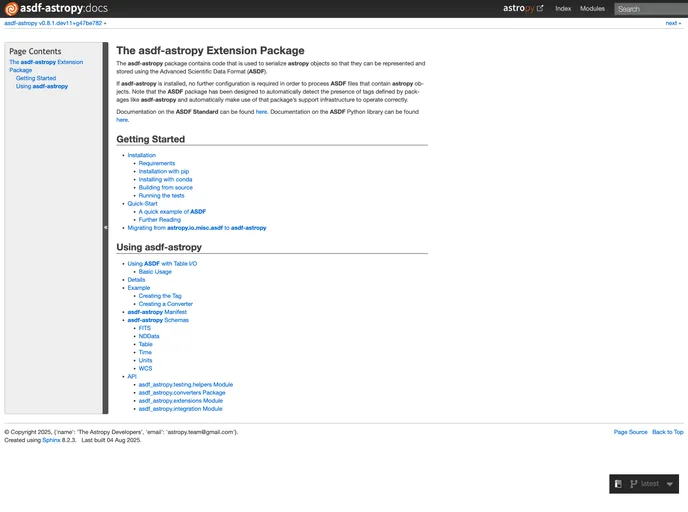Open the ASDF Python library 'here' link
Image resolution: width=688 pixels, height=512 pixels.
coord(122,120)
